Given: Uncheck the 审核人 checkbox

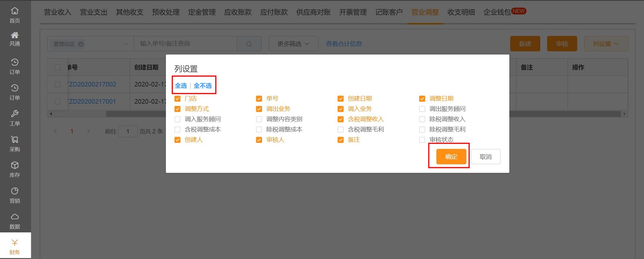Looking at the screenshot, I should coord(259,140).
